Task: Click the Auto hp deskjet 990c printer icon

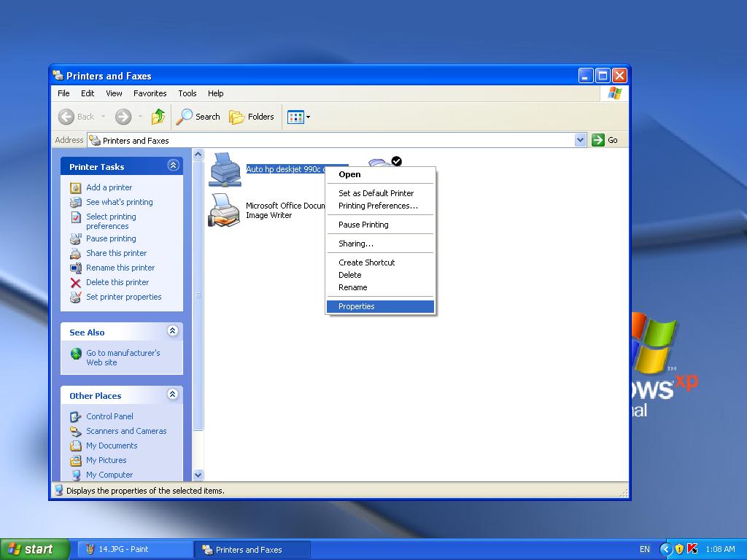Action: (x=225, y=170)
